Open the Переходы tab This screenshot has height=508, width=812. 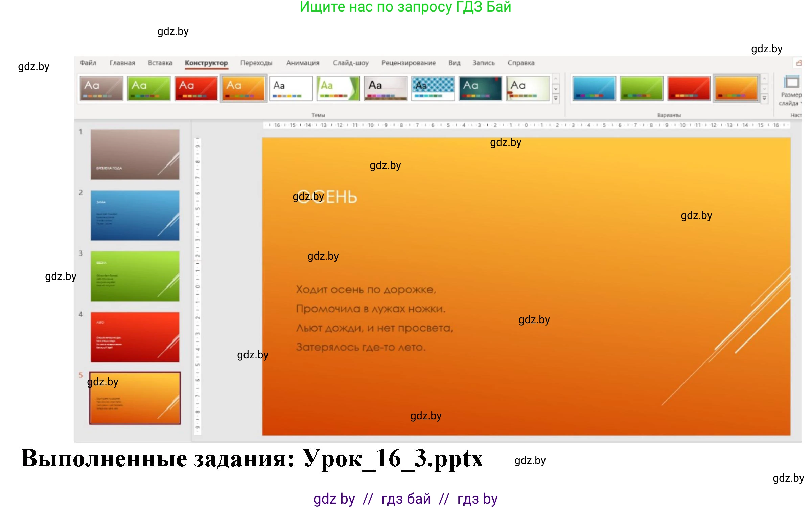click(256, 63)
